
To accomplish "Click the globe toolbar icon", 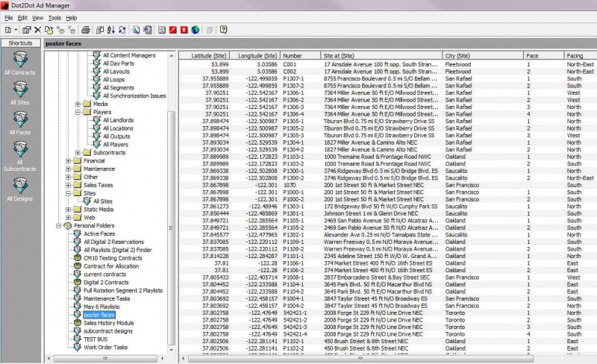I will pos(196,30).
